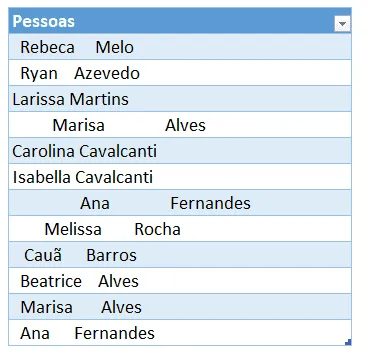This screenshot has height=363, width=367.
Task: Click the first name Rebeca
Action: [47, 47]
